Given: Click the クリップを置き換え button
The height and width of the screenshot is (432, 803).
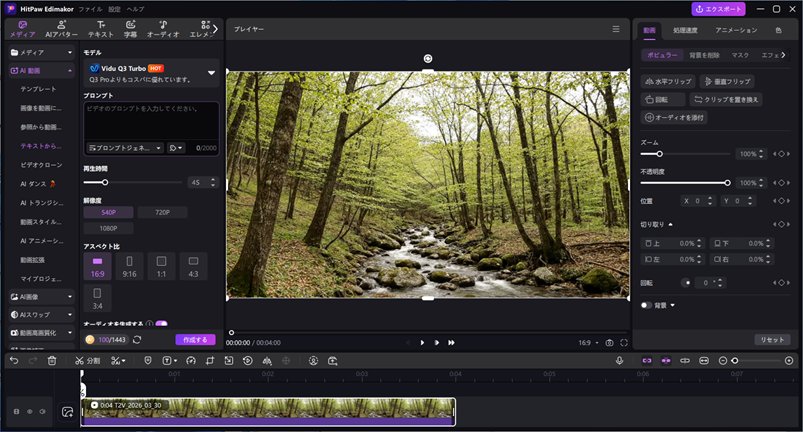Looking at the screenshot, I should pos(726,99).
